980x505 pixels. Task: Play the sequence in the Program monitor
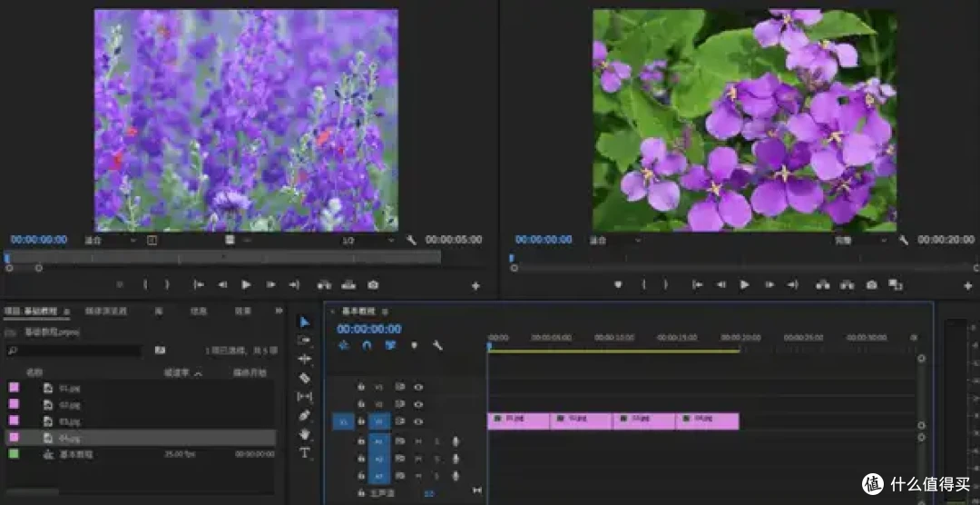744,284
